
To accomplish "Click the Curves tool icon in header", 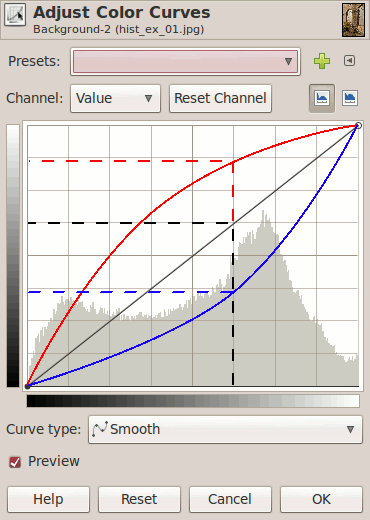I will pos(15,15).
